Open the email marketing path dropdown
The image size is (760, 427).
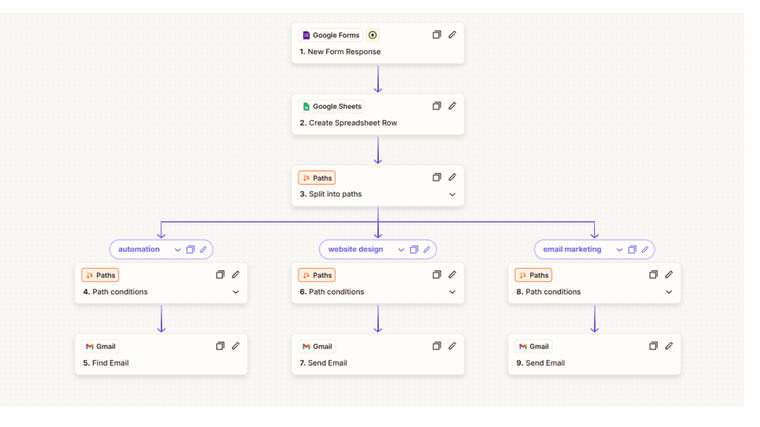tap(619, 250)
